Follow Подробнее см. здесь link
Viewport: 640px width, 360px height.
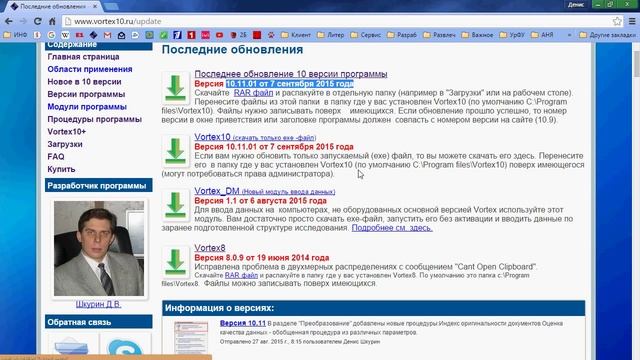[x=392, y=228]
